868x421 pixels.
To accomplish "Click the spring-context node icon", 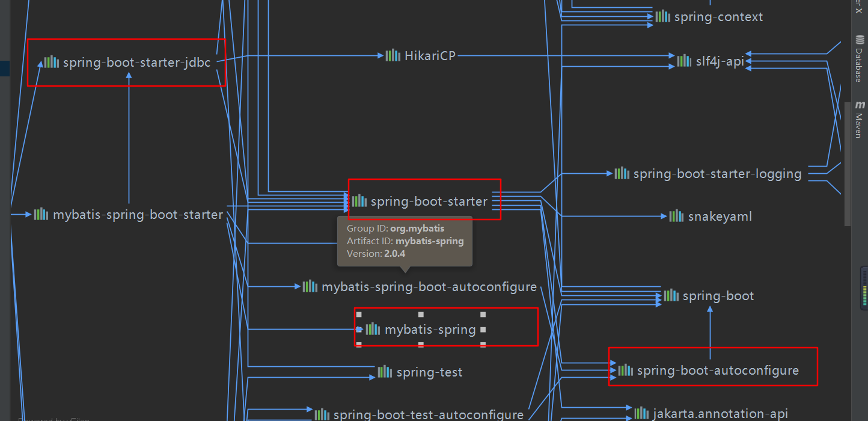I will tap(662, 16).
